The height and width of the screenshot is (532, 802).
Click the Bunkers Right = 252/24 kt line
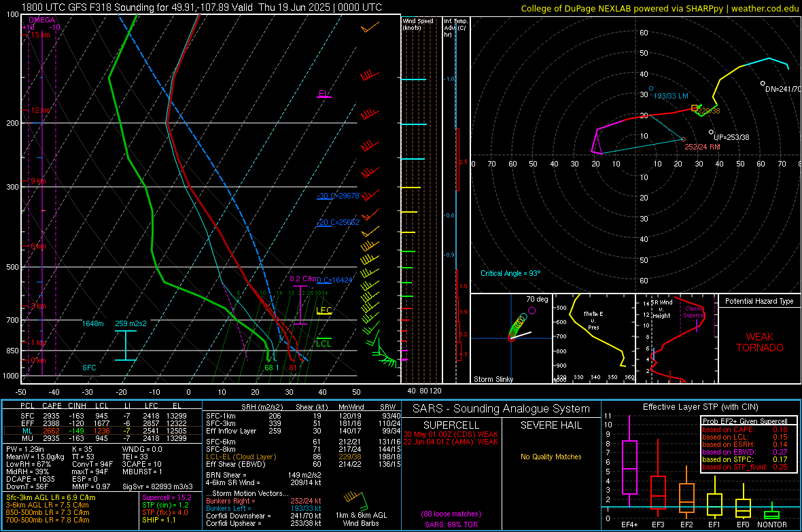pyautogui.click(x=264, y=501)
